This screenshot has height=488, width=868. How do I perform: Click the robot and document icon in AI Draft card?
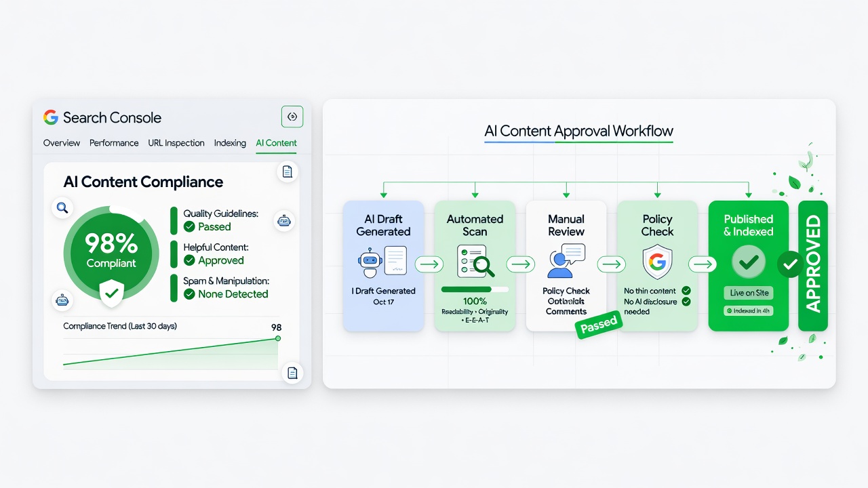383,262
